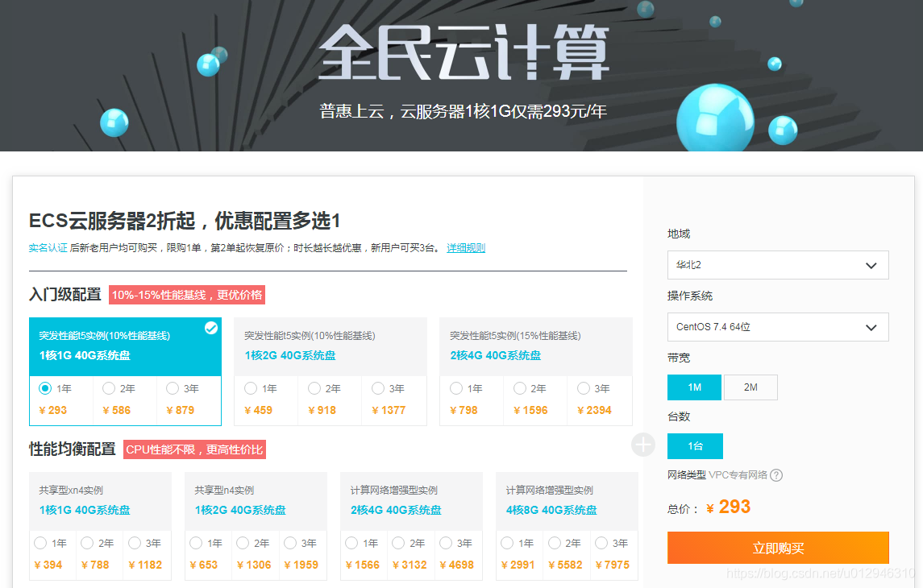
Task: Click the total price ¥293
Action: point(728,507)
